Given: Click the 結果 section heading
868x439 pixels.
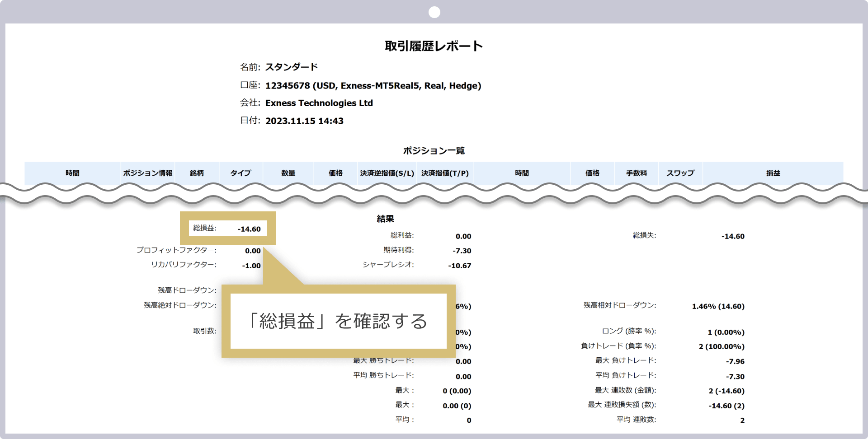Looking at the screenshot, I should (385, 219).
